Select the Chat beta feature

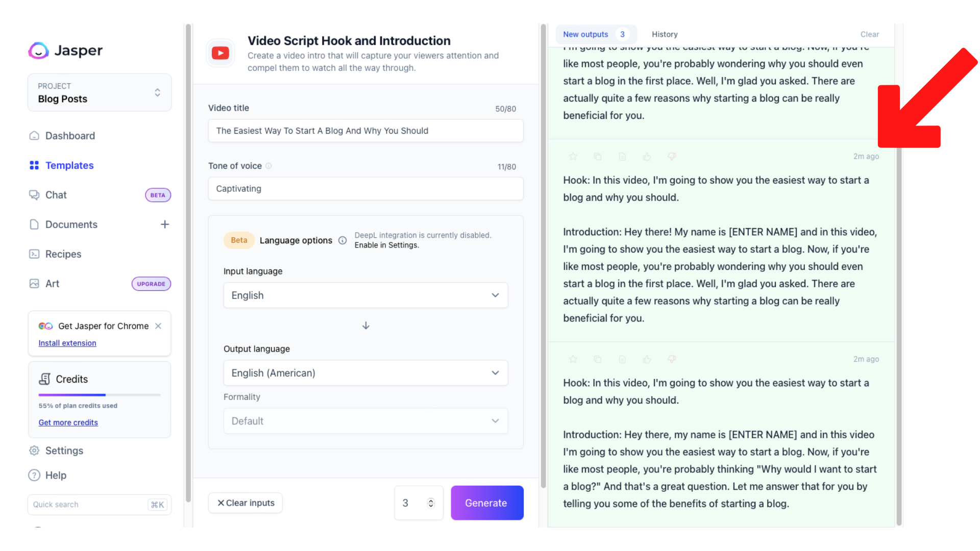(x=56, y=194)
